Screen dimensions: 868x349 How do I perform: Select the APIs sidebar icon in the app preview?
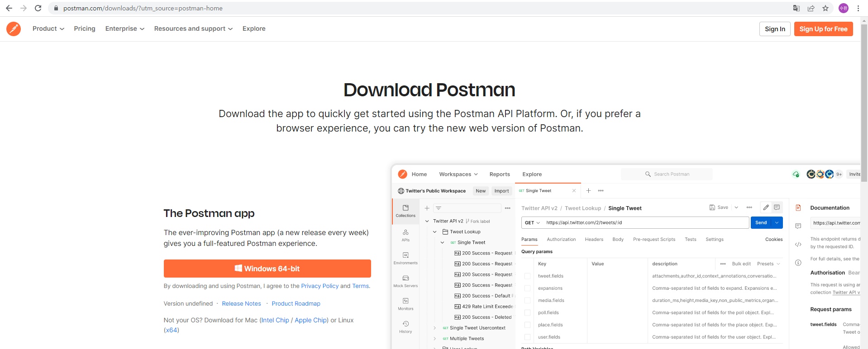coord(405,235)
